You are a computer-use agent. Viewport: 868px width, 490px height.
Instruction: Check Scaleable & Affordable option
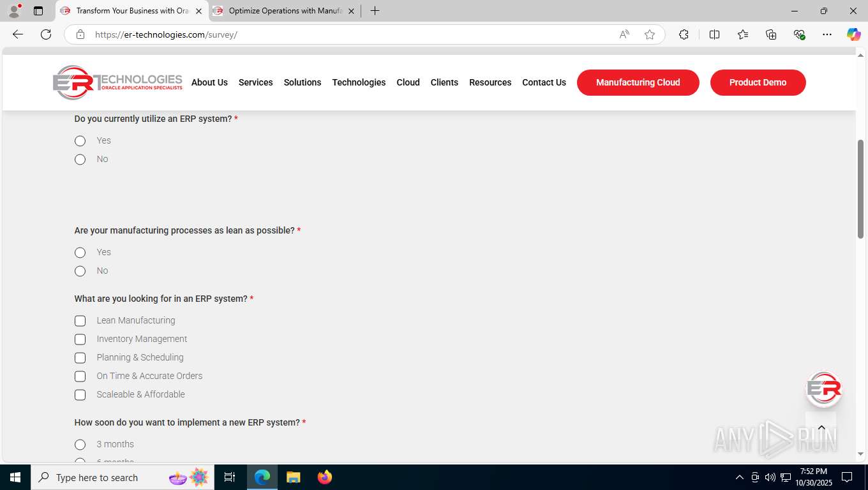coord(80,395)
